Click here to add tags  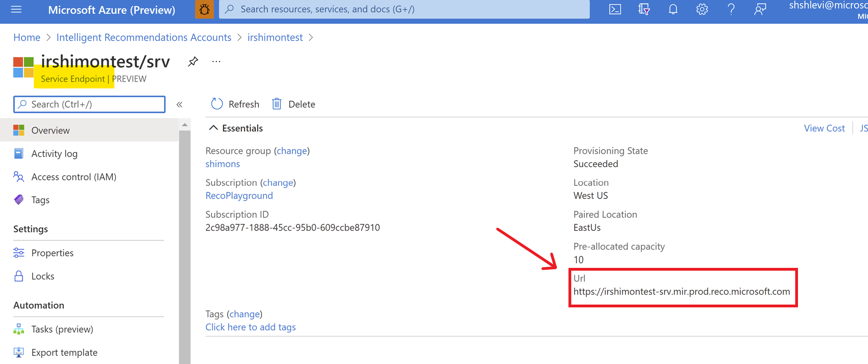[x=250, y=327]
